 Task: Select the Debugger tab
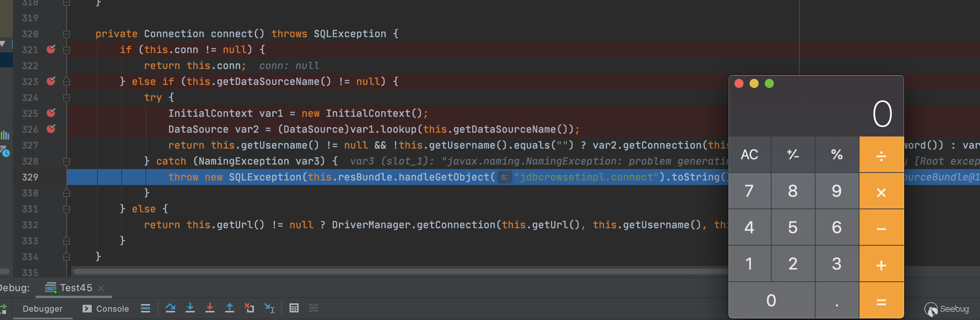[x=42, y=308]
